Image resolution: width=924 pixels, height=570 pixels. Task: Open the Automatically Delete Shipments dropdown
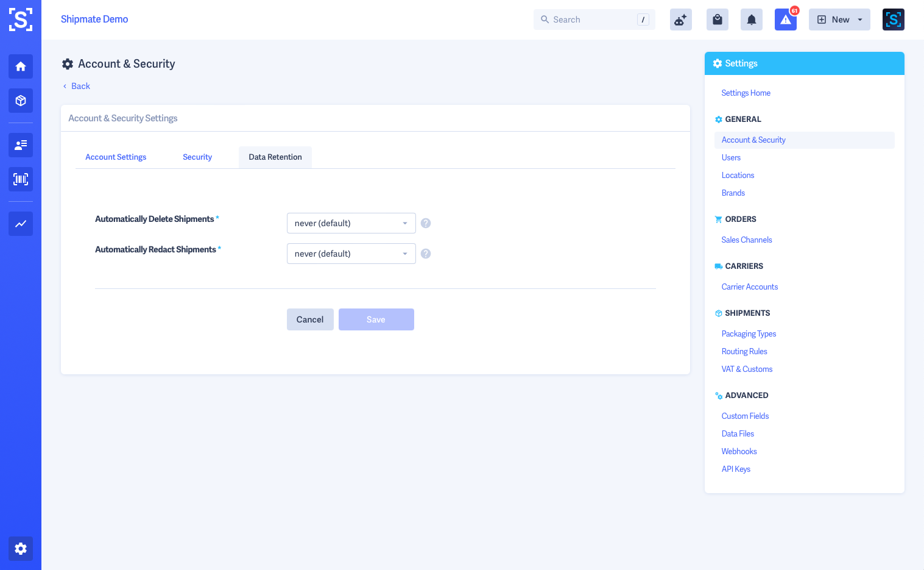point(351,223)
